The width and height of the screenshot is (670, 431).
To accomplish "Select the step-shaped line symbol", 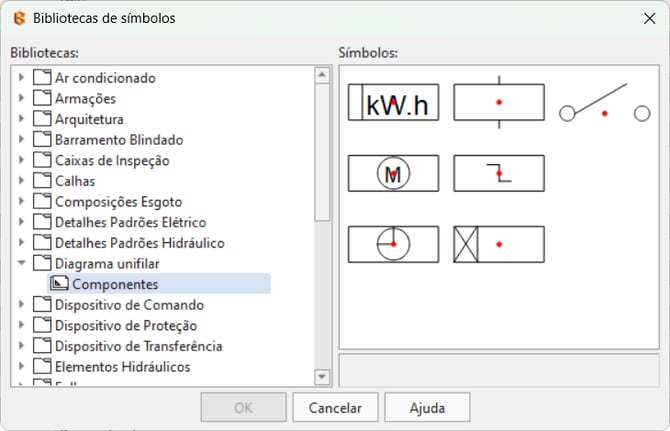I will [x=499, y=173].
